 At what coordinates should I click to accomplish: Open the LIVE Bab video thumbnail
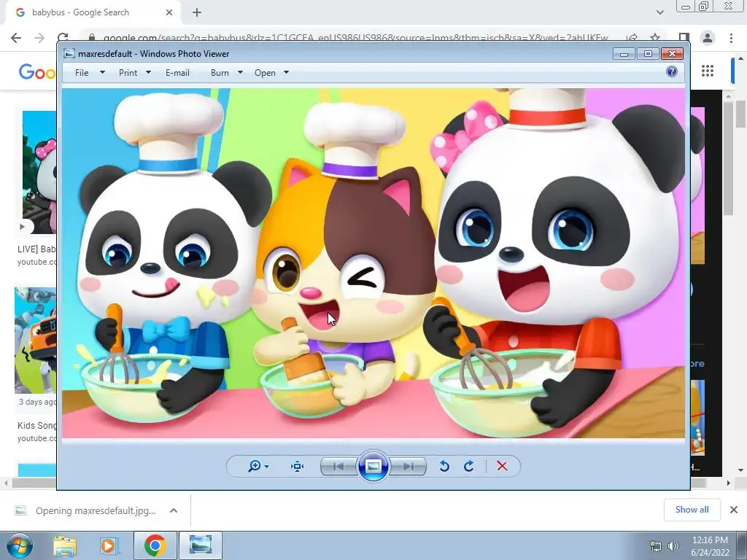pyautogui.click(x=39, y=172)
